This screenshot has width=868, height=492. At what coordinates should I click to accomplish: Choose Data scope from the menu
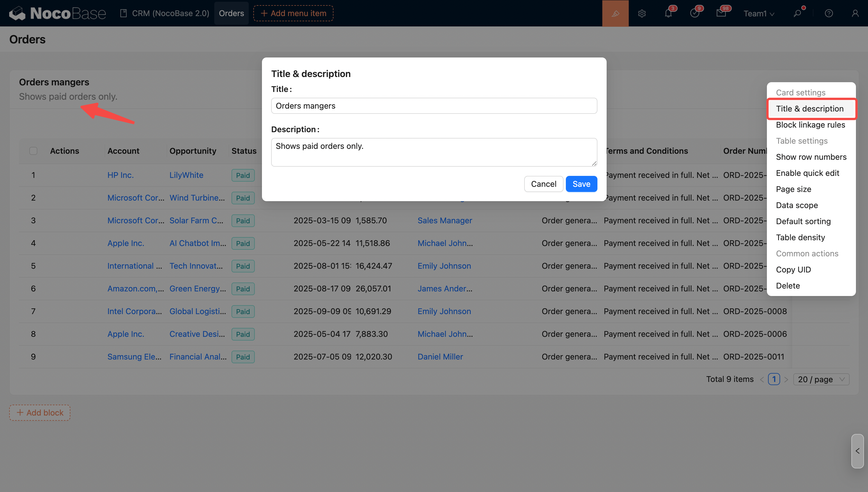click(797, 205)
